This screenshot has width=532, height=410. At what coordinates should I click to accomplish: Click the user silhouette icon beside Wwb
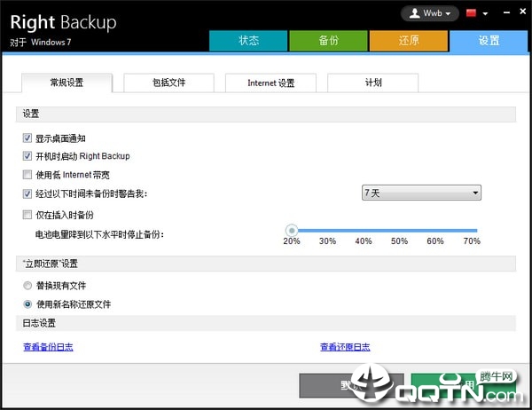pos(414,13)
